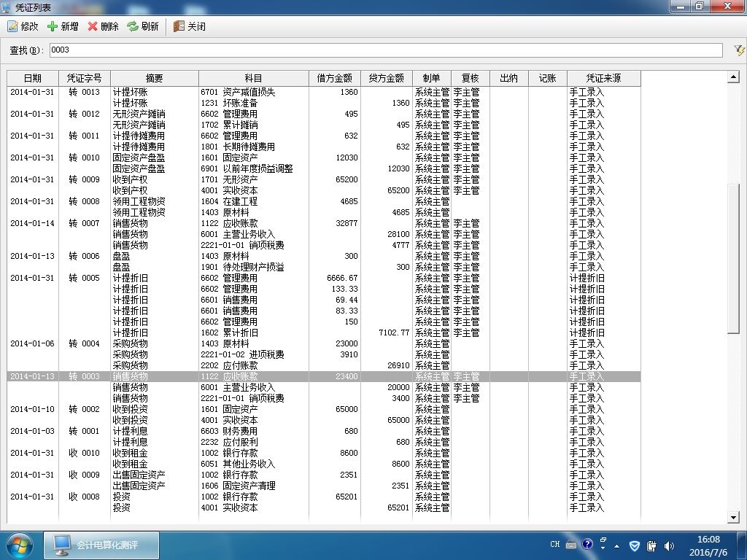747x560 pixels.
Task: Select voucher row 转 0009
Action: click(x=324, y=179)
